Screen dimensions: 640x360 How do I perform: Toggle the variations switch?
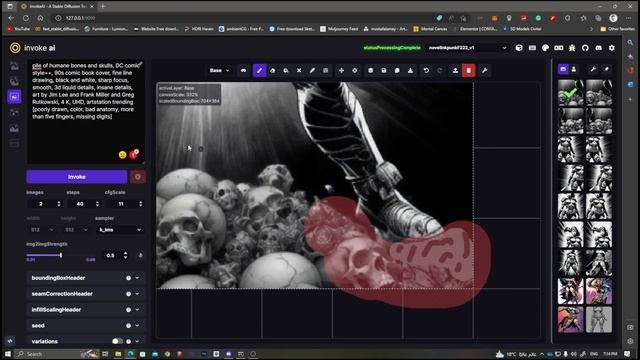pos(117,341)
